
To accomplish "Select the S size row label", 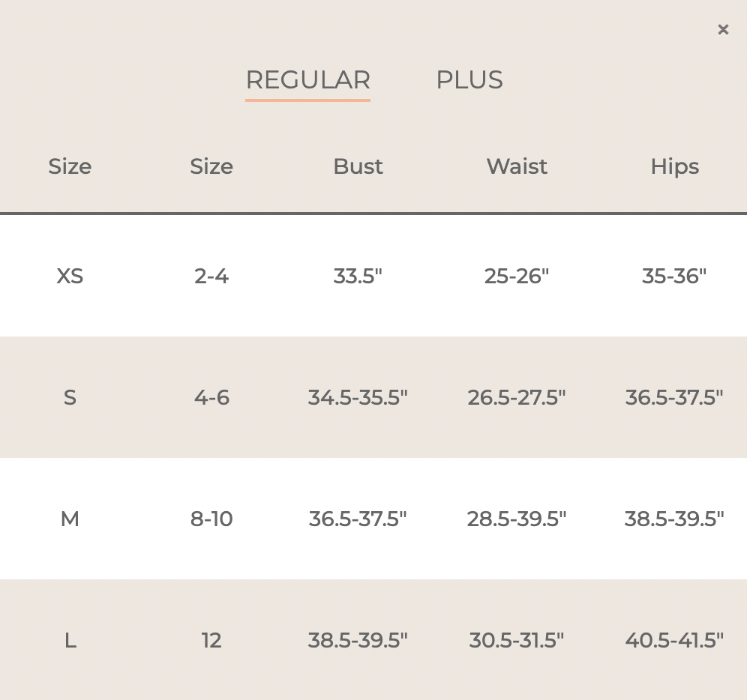I will [x=70, y=397].
